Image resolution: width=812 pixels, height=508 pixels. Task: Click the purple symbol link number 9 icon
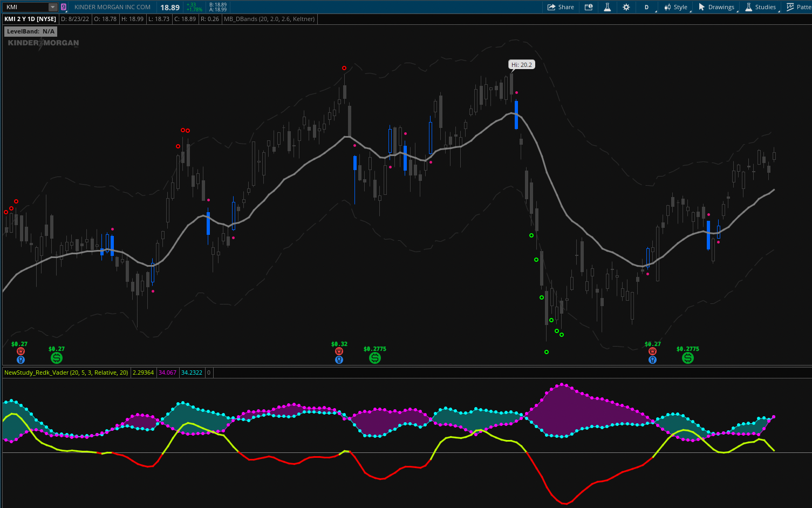click(64, 7)
